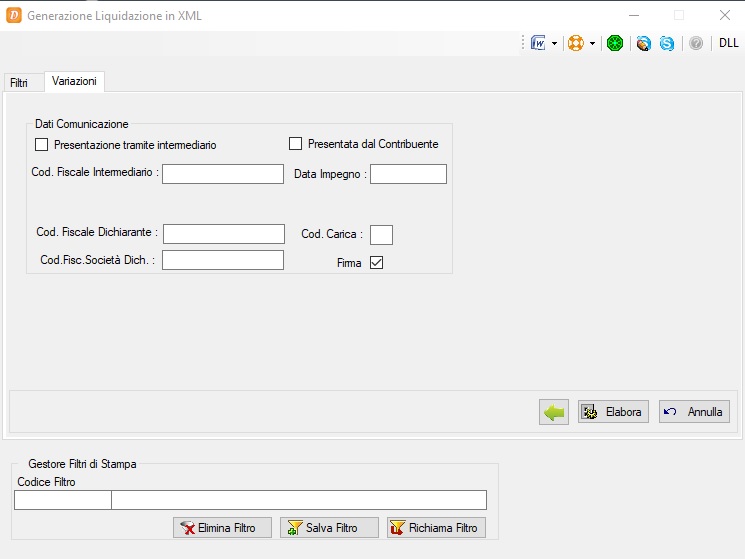Close the Generazione Liquidazione in XML window
The height and width of the screenshot is (559, 745).
click(725, 15)
